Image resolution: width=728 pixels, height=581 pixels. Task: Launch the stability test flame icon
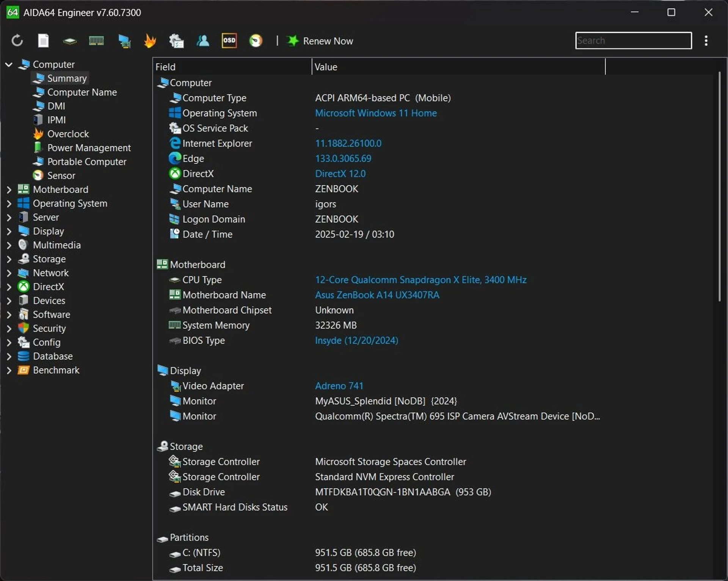(150, 41)
